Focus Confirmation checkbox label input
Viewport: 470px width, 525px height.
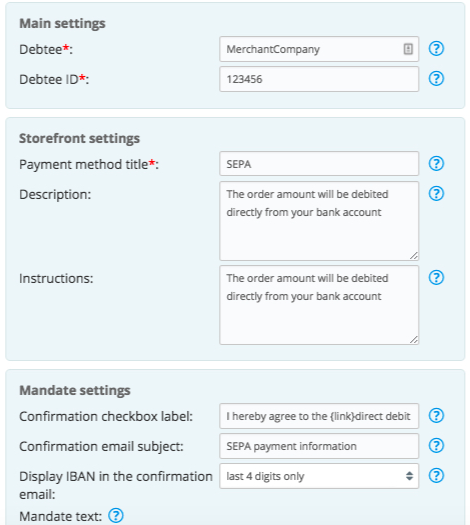point(319,416)
